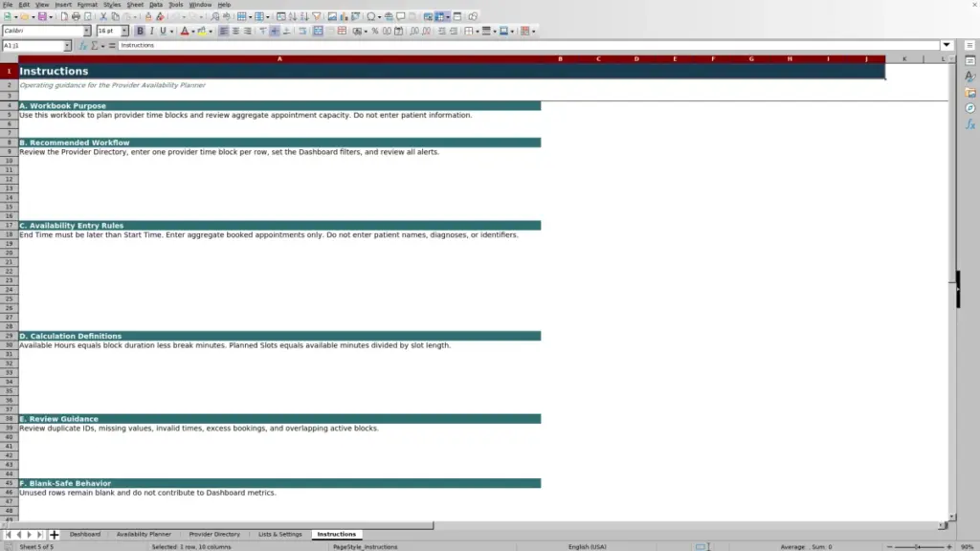980x551 pixels.
Task: Click the scroll to last sheet button
Action: tap(39, 534)
